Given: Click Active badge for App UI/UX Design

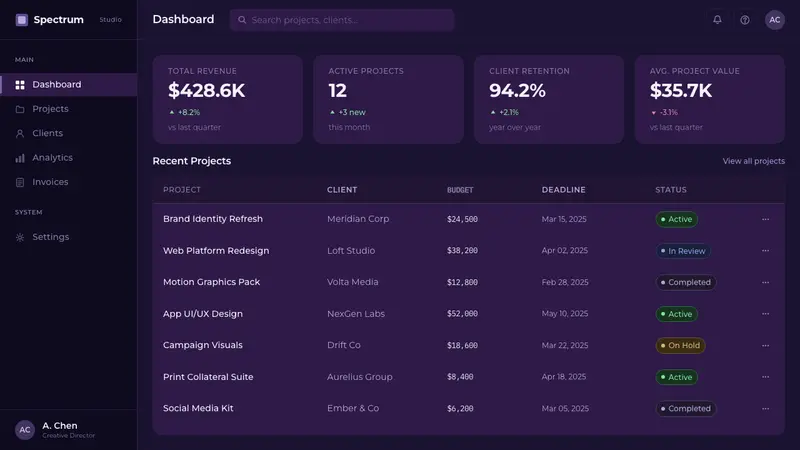Looking at the screenshot, I should coord(677,314).
